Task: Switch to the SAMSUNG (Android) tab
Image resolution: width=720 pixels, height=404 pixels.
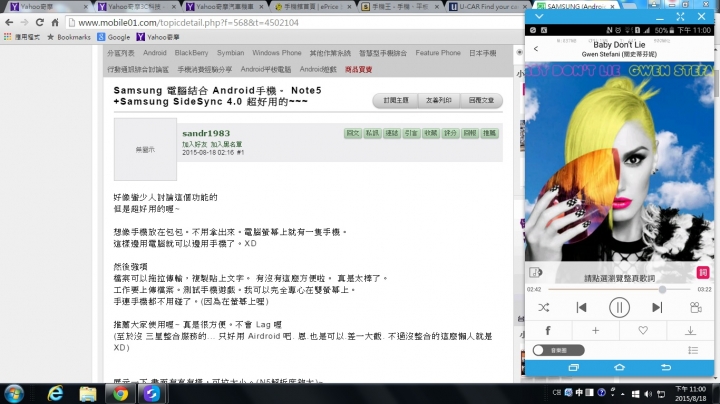Action: [574, 6]
